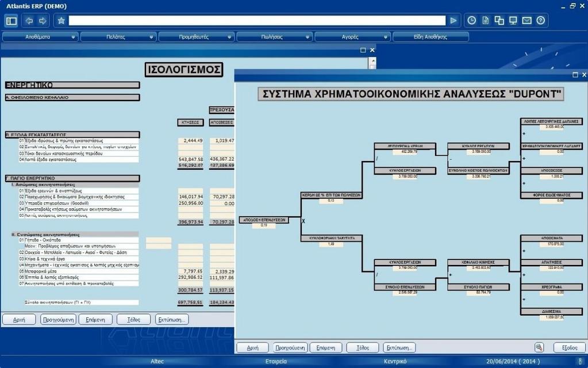The width and height of the screenshot is (588, 368).
Task: Expand the Αποθέματα menu arrow
Action: [x=73, y=37]
